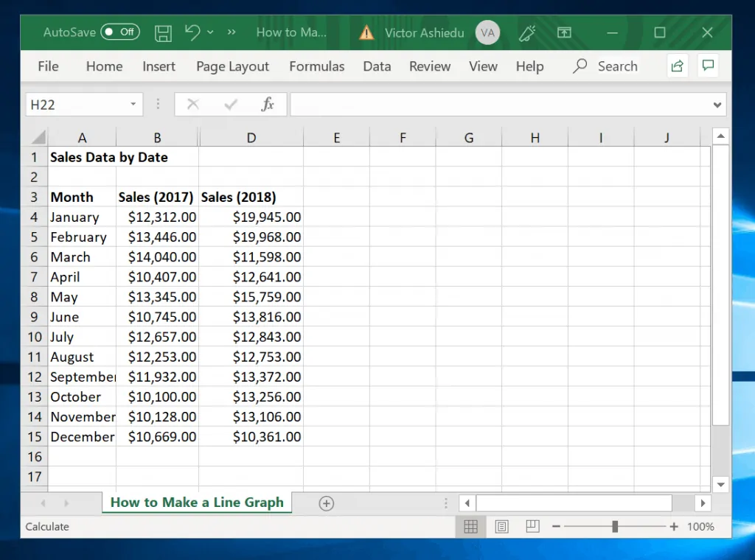755x560 pixels.
Task: Open Comments via the comment icon
Action: [708, 66]
